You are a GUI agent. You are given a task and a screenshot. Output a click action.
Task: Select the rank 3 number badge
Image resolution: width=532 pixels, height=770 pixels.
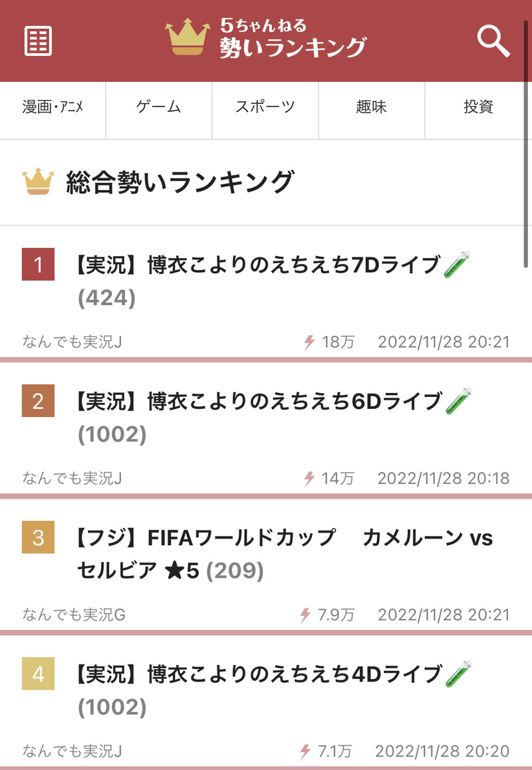(x=39, y=537)
